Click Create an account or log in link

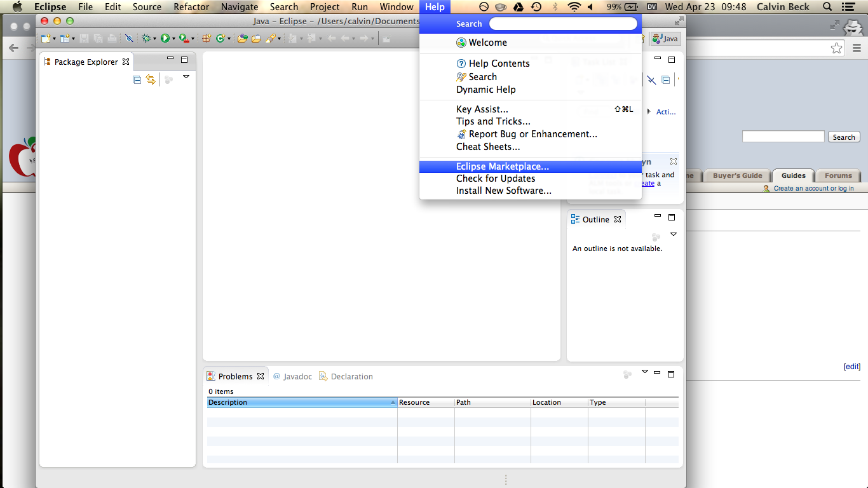click(813, 188)
